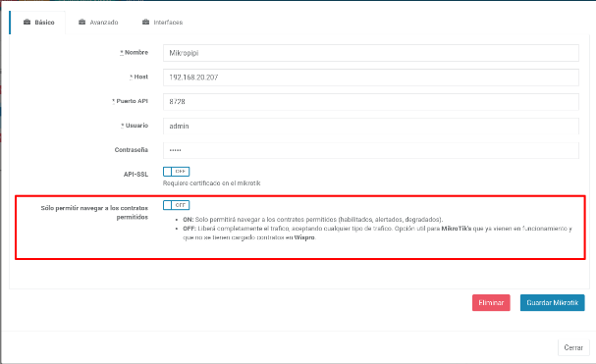This screenshot has height=364, width=596.
Task: Click 'Requiere certificado en el mikrotik' hint
Action: click(x=212, y=183)
